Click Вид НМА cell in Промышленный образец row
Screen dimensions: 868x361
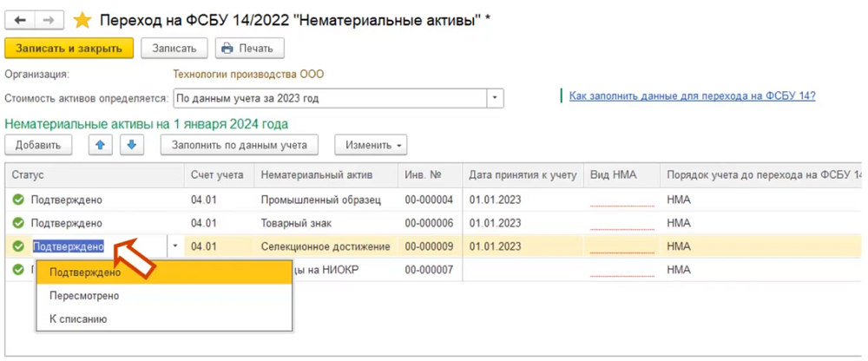[621, 200]
